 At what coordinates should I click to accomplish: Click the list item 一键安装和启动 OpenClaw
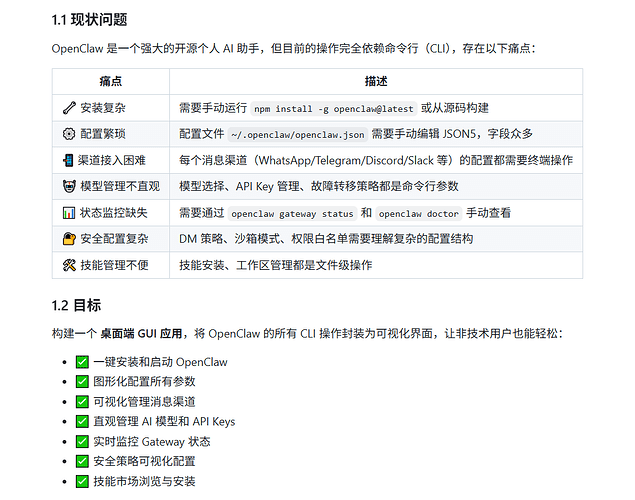[160, 362]
